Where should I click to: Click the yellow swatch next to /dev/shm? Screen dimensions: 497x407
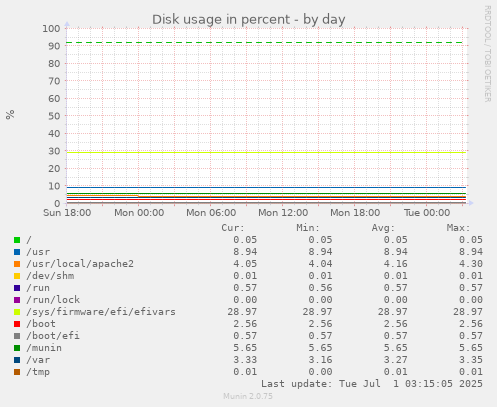pyautogui.click(x=17, y=276)
